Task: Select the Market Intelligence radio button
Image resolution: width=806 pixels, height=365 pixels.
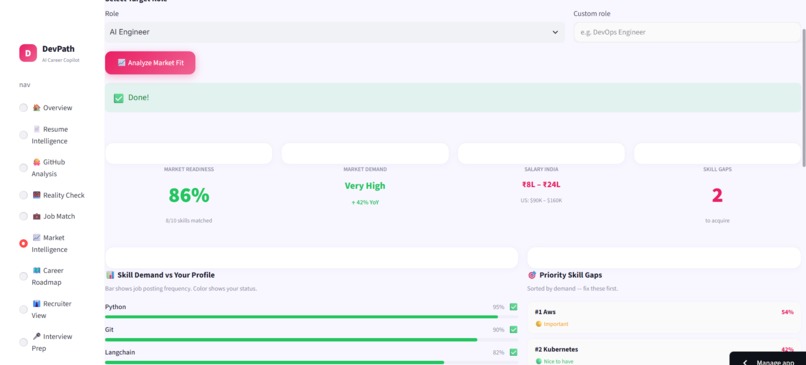Action: coord(24,243)
